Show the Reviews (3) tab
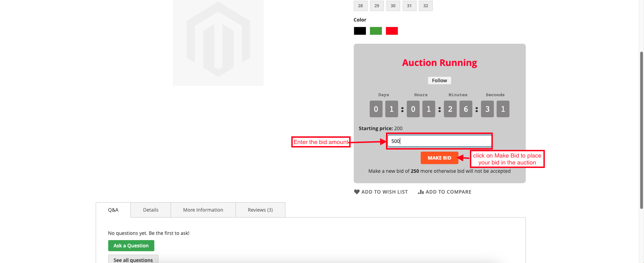Viewport: 644px width, 263px height. point(260,210)
